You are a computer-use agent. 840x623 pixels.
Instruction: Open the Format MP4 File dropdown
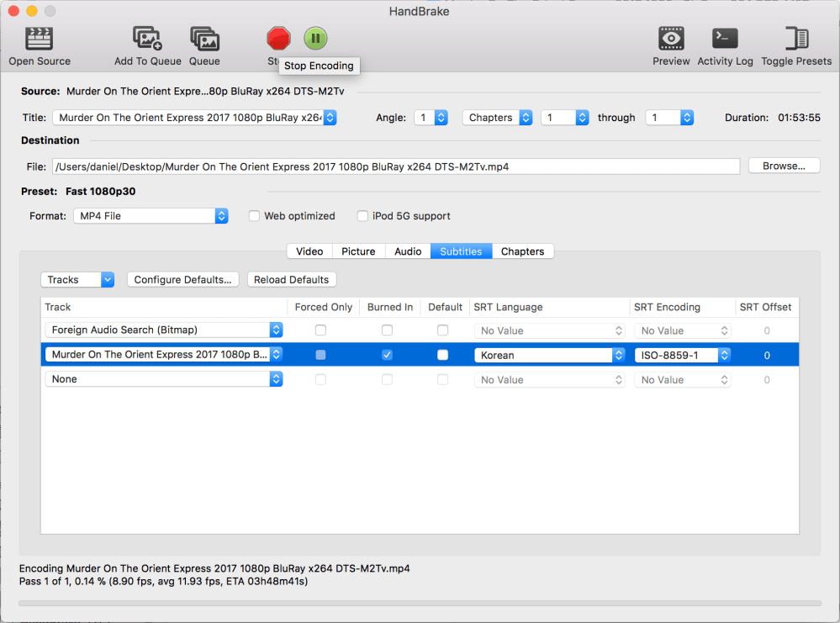[151, 216]
